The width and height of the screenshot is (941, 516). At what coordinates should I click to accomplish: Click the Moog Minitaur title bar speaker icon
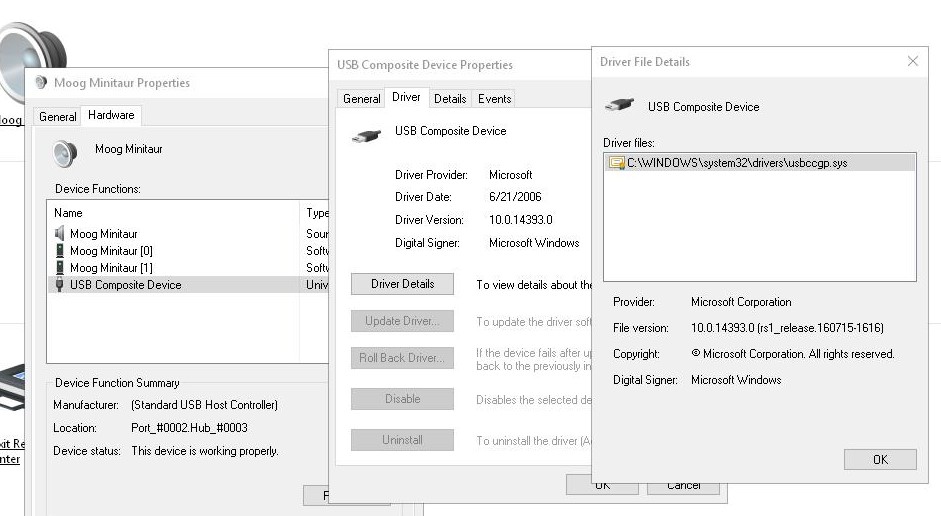click(x=41, y=83)
